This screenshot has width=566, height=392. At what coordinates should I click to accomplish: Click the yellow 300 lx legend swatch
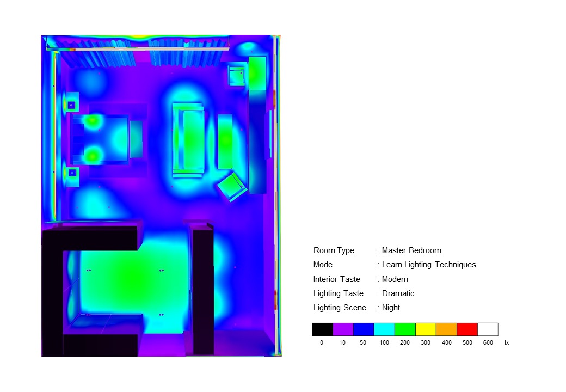tap(426, 329)
